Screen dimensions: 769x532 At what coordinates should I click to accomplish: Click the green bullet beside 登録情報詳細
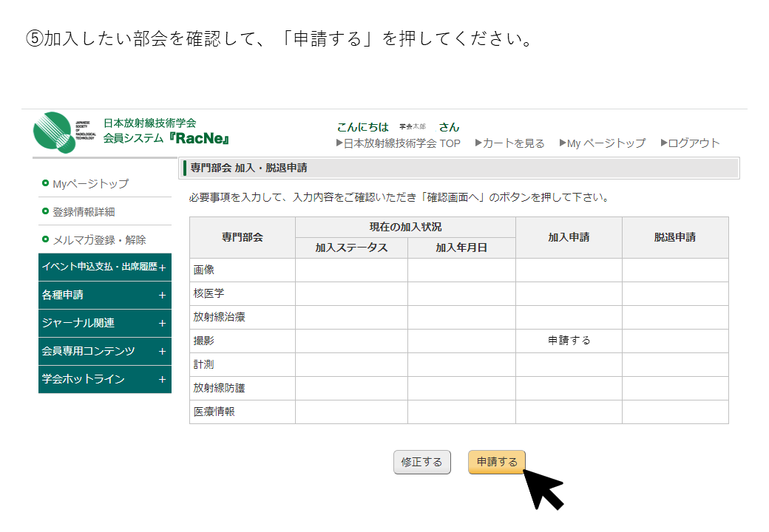46,211
